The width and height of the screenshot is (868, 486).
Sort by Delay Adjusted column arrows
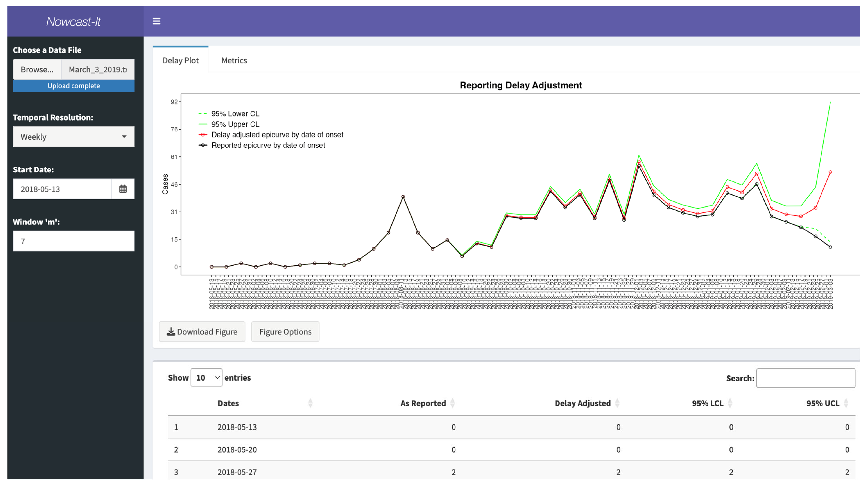click(617, 403)
